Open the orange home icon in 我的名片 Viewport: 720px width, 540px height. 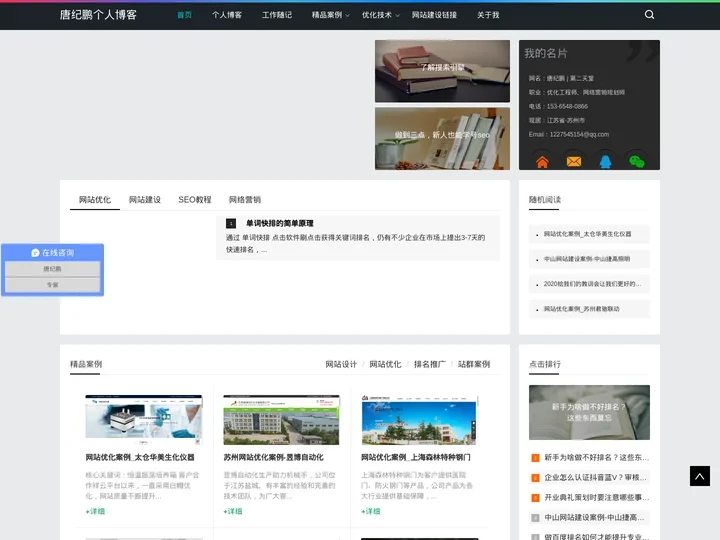[x=542, y=162]
